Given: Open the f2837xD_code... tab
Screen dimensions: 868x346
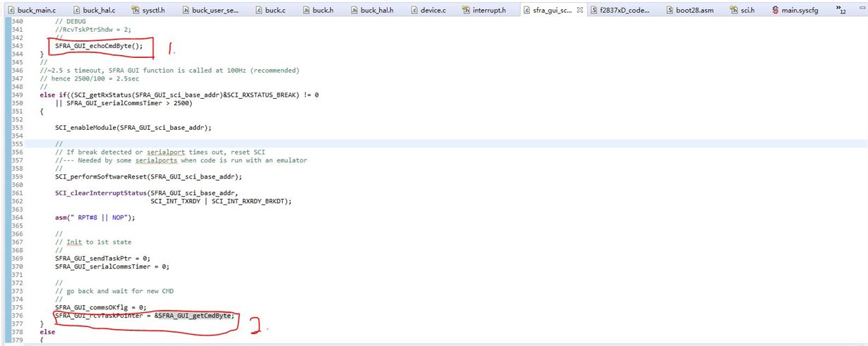Looking at the screenshot, I should 621,11.
